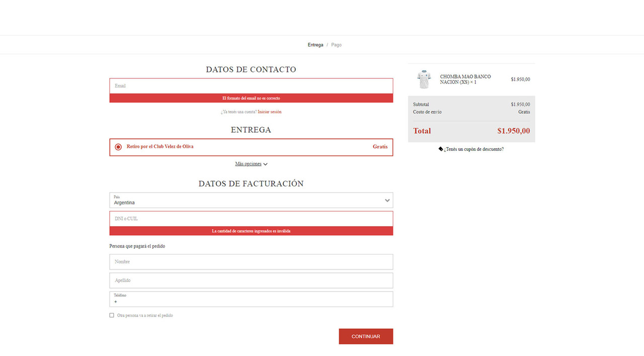Go to the Pago step breadcrumb
Viewport: 644px width, 356px height.
337,45
